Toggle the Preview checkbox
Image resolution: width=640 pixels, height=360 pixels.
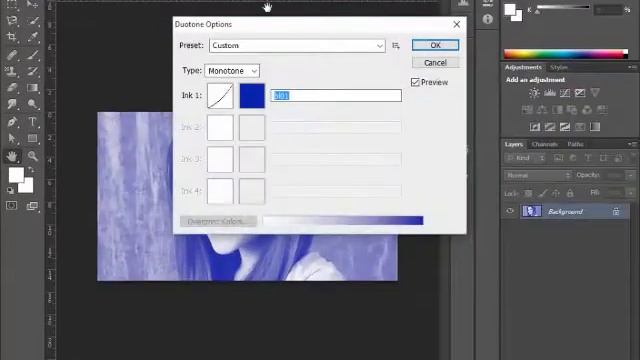point(415,82)
